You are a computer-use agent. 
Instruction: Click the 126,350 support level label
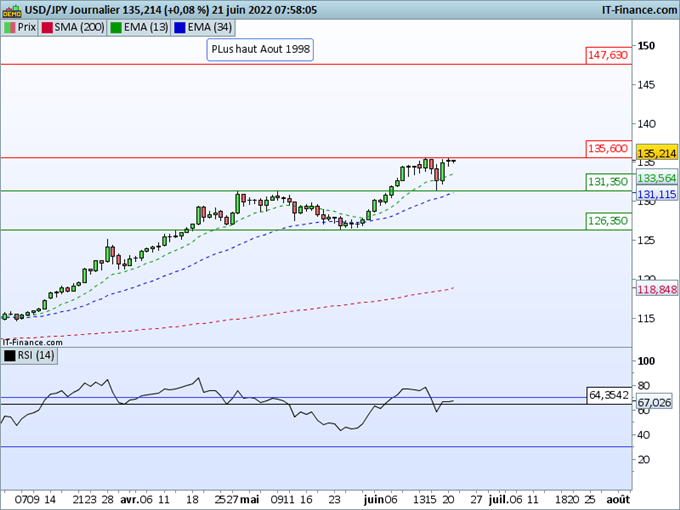(x=608, y=221)
